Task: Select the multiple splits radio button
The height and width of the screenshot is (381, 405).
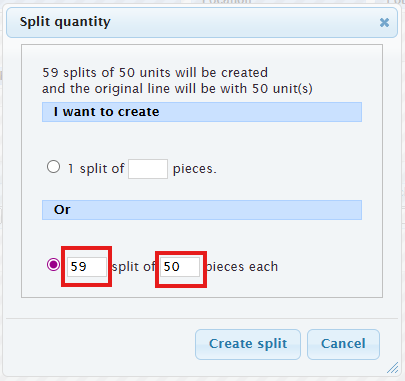Action: 53,265
